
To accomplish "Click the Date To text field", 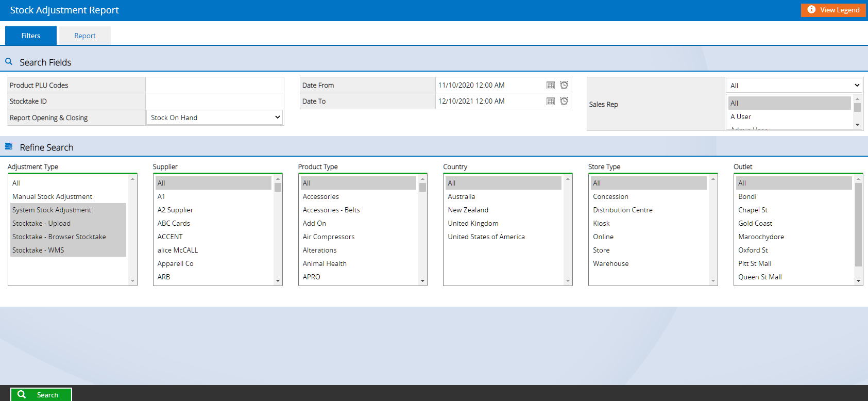I will [x=489, y=101].
